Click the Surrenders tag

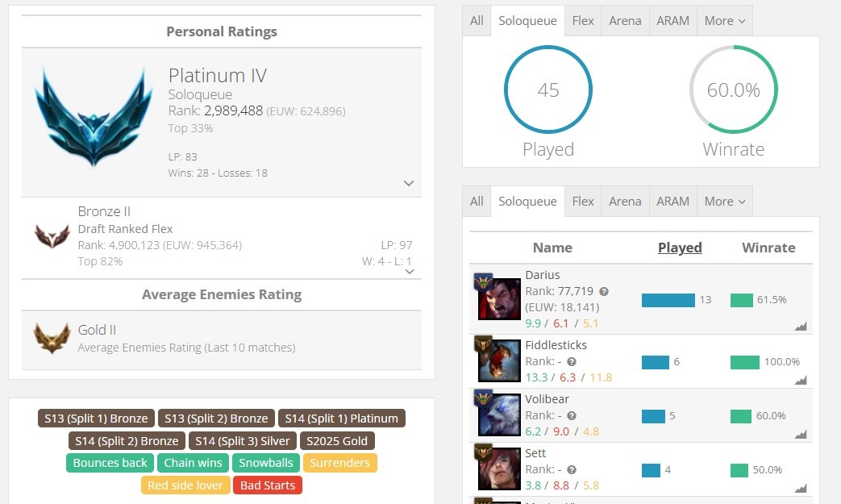[340, 463]
